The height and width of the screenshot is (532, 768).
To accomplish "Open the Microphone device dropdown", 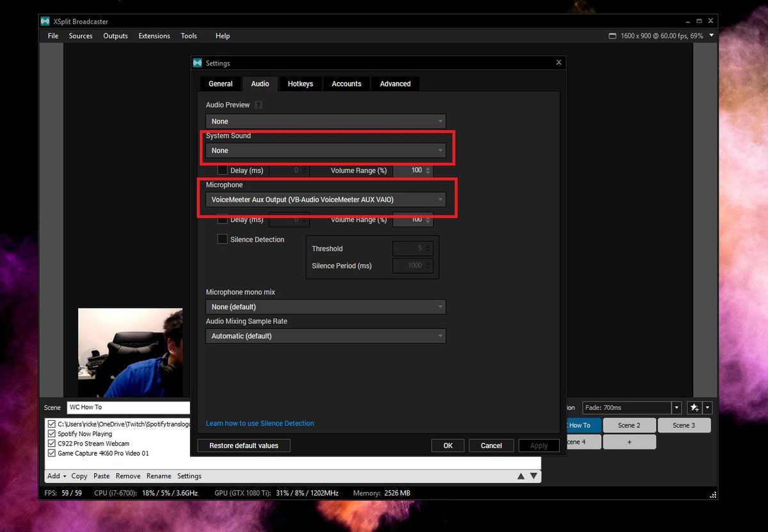I will (326, 199).
